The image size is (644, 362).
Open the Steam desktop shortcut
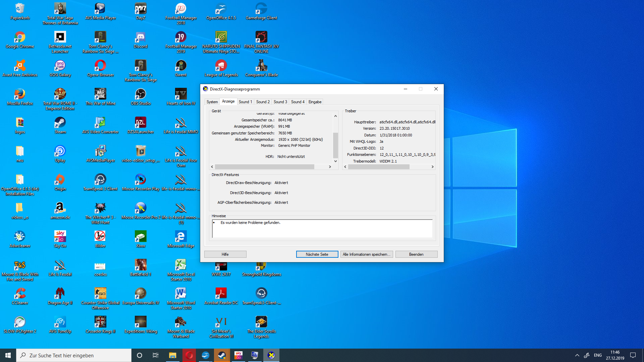point(60,123)
